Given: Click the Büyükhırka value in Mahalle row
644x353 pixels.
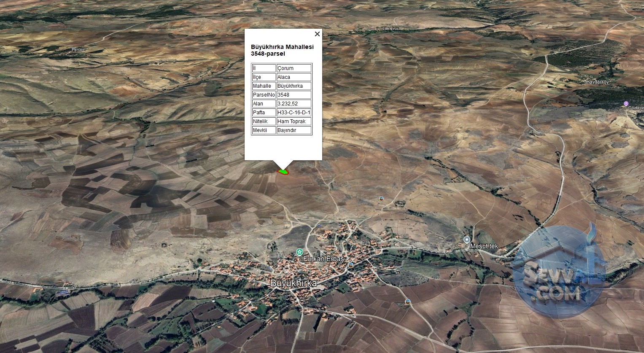Looking at the screenshot, I should point(294,86).
